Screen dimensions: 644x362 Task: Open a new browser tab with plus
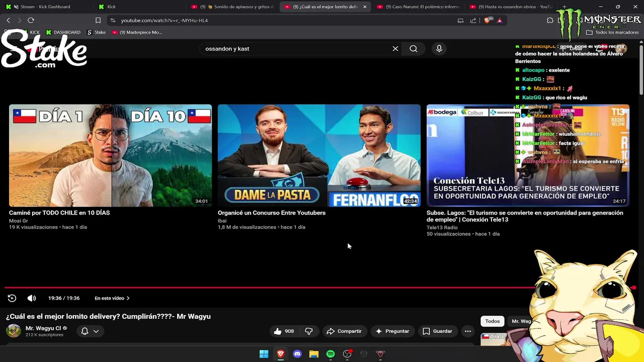point(564,7)
